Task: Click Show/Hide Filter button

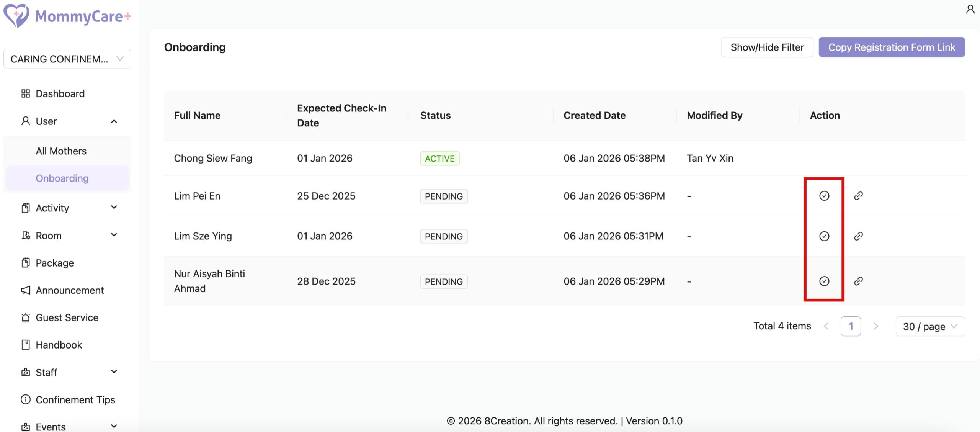Action: point(767,47)
